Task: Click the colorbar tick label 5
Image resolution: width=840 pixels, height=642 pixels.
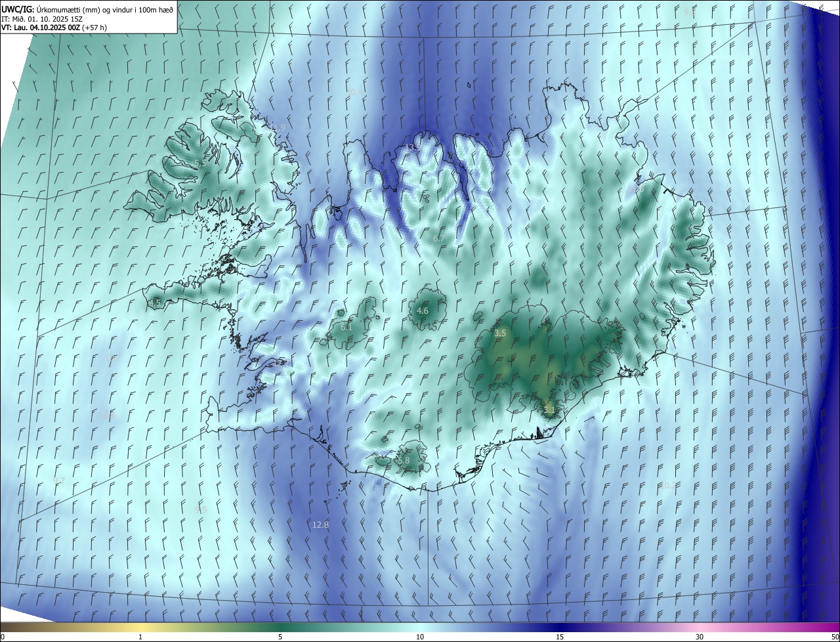Action: 280,637
